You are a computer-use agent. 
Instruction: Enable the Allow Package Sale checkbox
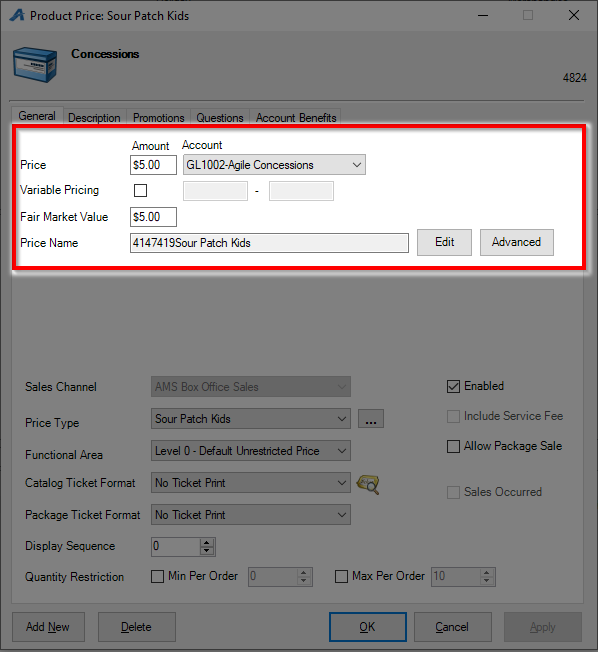(453, 446)
